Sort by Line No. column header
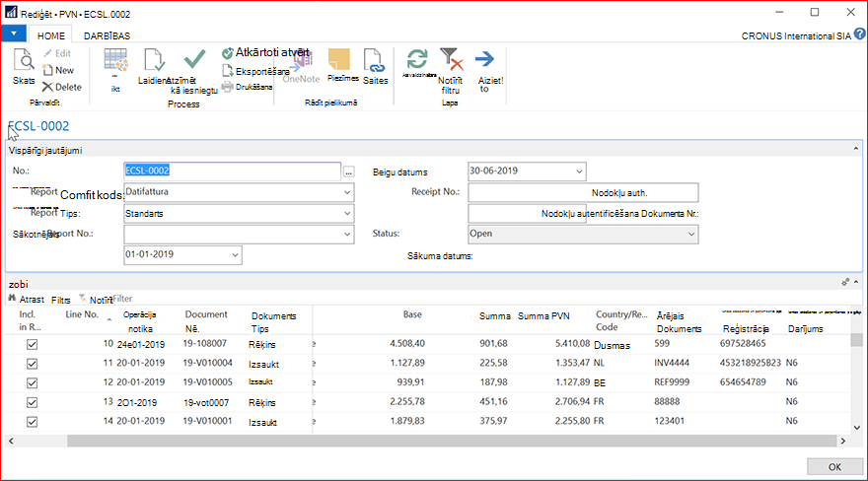This screenshot has height=481, width=868. pos(82,314)
